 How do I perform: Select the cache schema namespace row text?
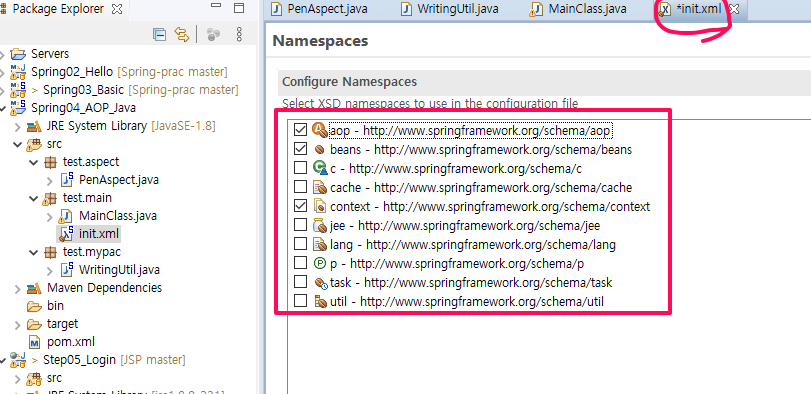click(480, 187)
